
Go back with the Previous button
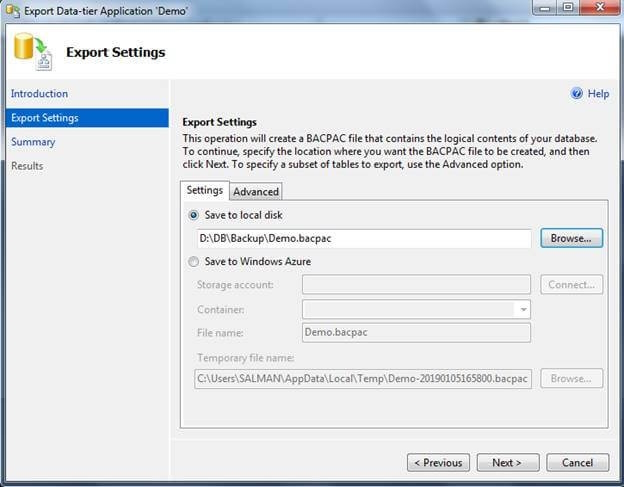point(438,462)
